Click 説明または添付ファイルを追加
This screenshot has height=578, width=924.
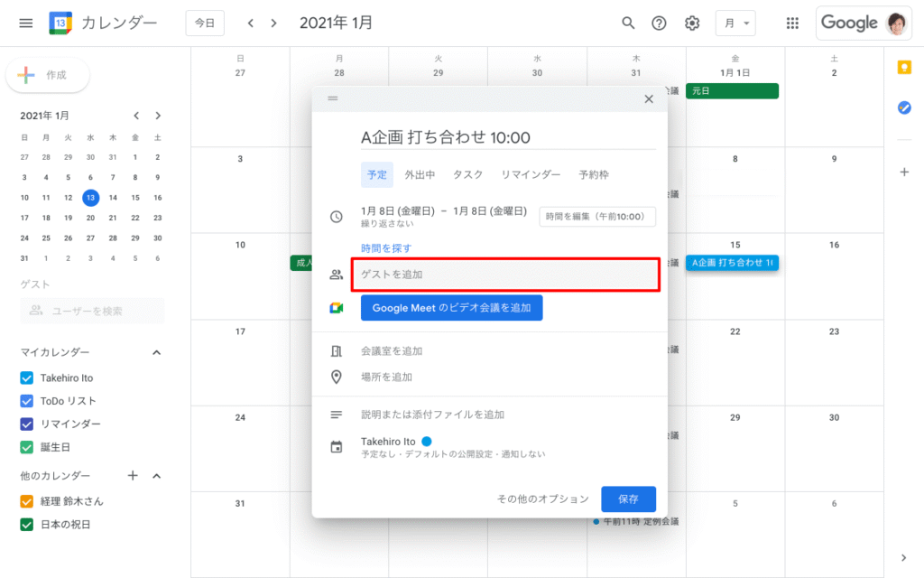coord(432,415)
